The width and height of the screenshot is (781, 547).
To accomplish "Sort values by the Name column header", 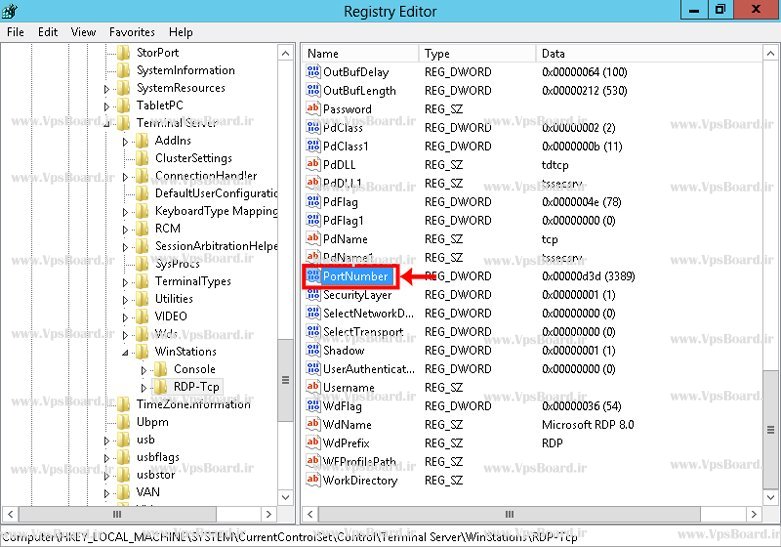I will 360,54.
